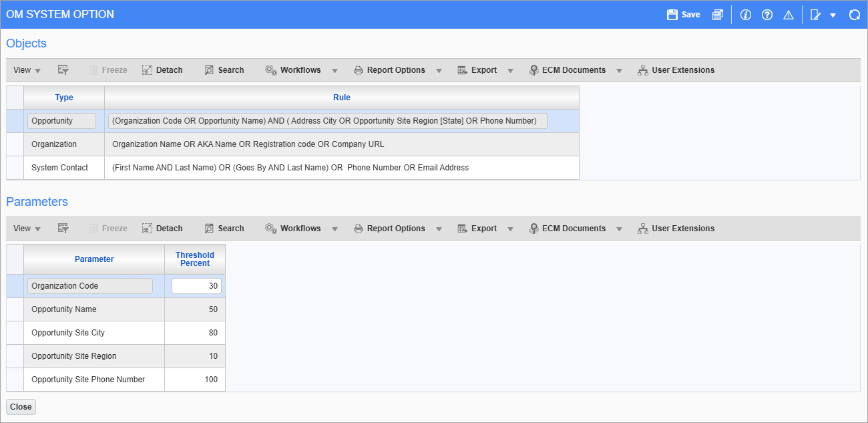Click the Report Options printer icon
868x423 pixels.
click(360, 69)
